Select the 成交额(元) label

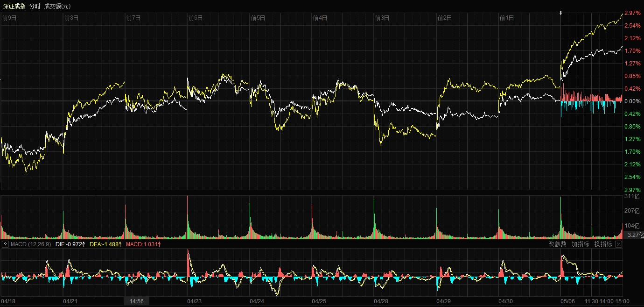tap(57, 6)
